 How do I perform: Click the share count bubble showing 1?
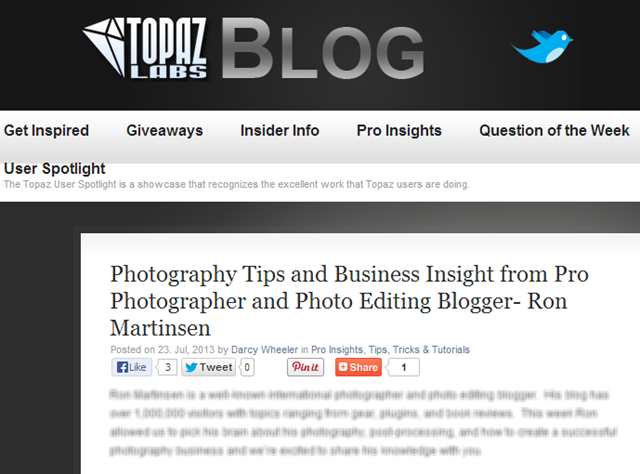click(403, 367)
